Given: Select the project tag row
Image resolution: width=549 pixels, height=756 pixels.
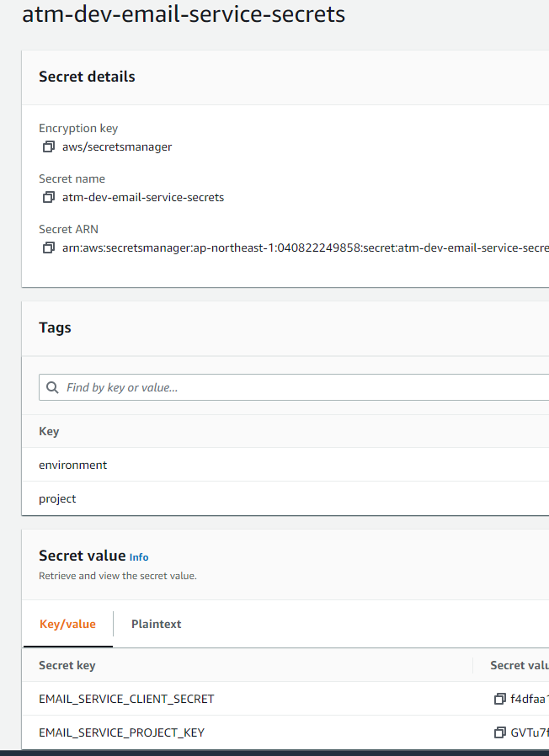Looking at the screenshot, I should pyautogui.click(x=57, y=498).
